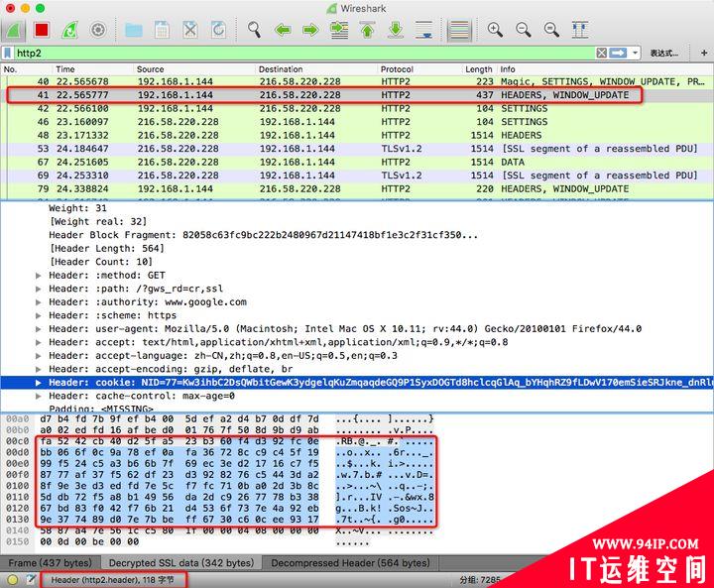Select the Weight: 31 line
The width and height of the screenshot is (714, 588).
[x=78, y=208]
